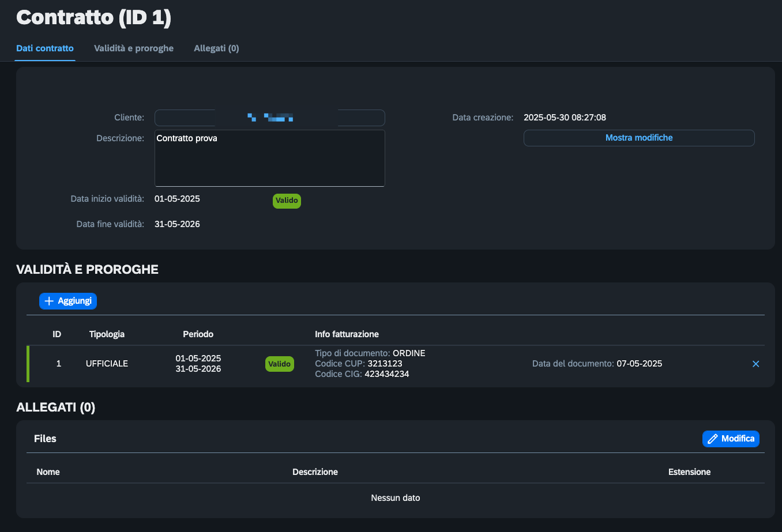Click the pencil icon on Modifica button

tap(712, 439)
